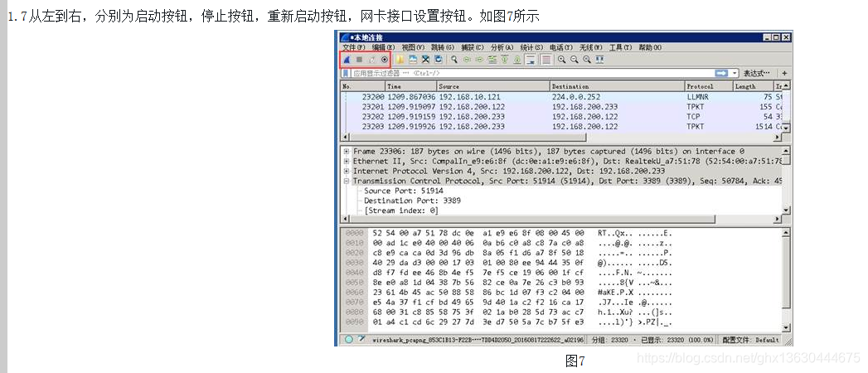Image resolution: width=868 pixels, height=373 pixels.
Task: Restart the current capture
Action: click(x=372, y=59)
